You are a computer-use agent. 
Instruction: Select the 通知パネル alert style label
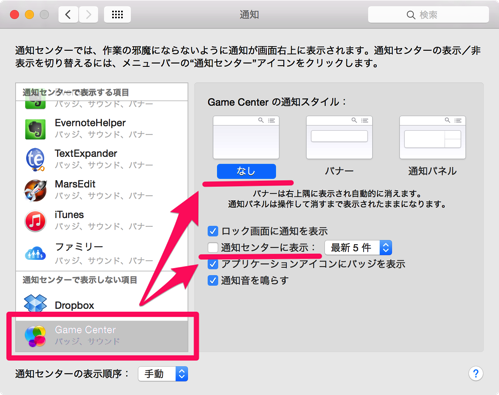tap(432, 171)
